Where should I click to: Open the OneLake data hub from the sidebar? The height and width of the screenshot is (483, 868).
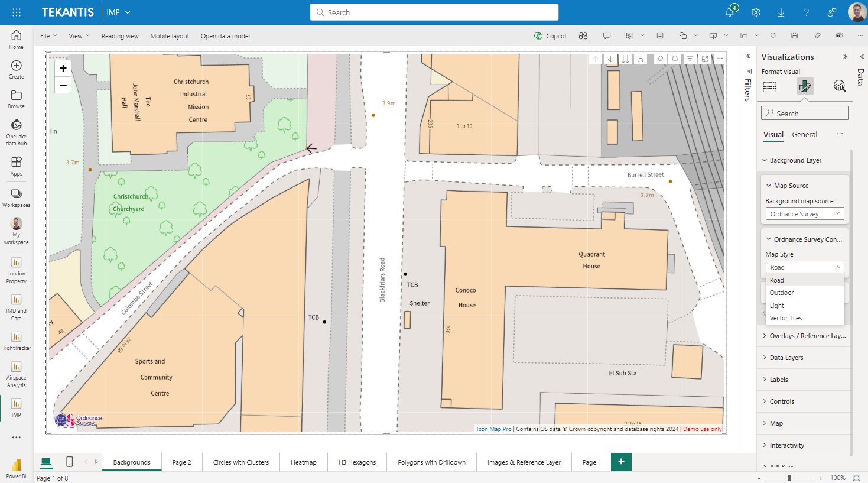[16, 129]
